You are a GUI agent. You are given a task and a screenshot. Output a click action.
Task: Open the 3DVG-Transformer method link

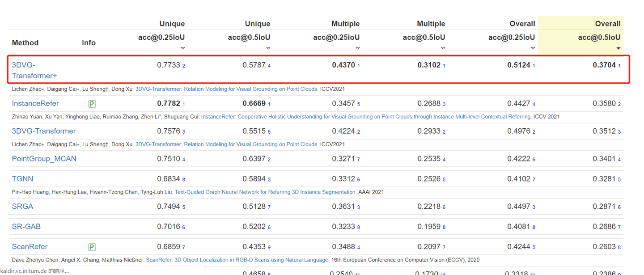44,131
